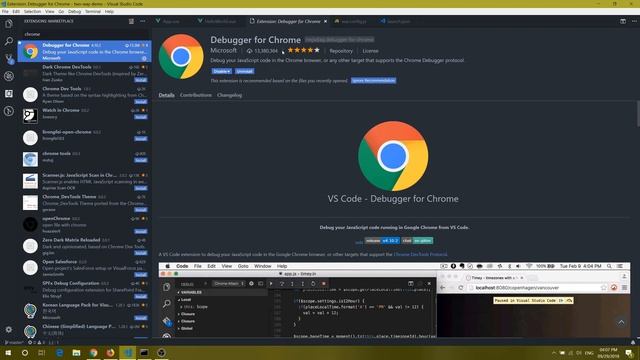Viewport: 640px width, 360px height.
Task: Select Debugger for Chrome in extension list
Action: [84, 51]
